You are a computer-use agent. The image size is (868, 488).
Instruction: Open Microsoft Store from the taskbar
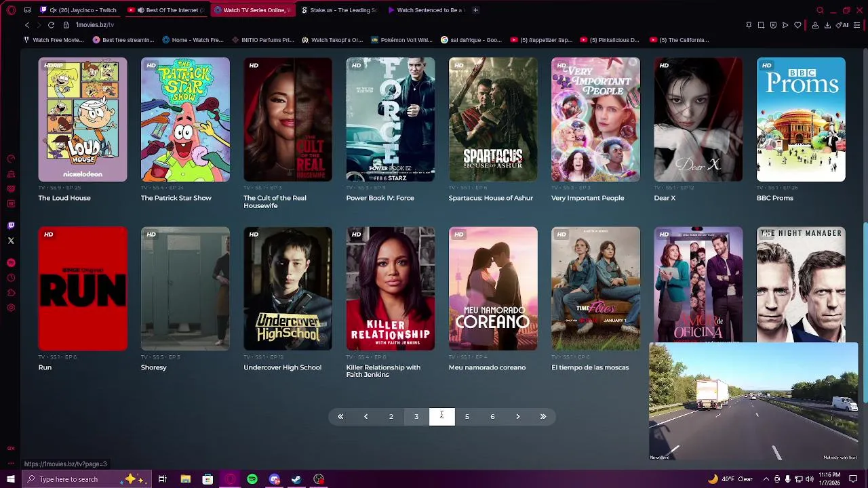[208, 479]
